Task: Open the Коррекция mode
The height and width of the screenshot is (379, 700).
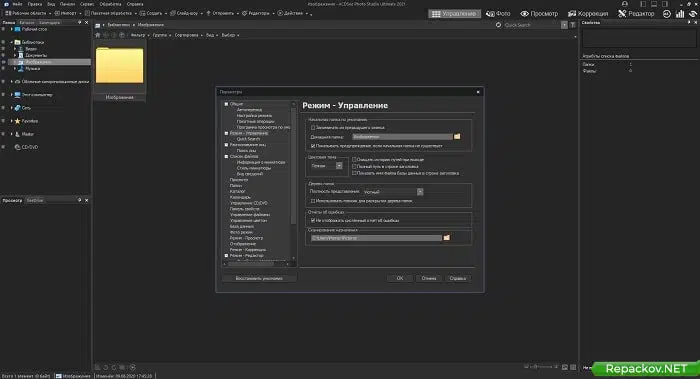Action: 588,14
